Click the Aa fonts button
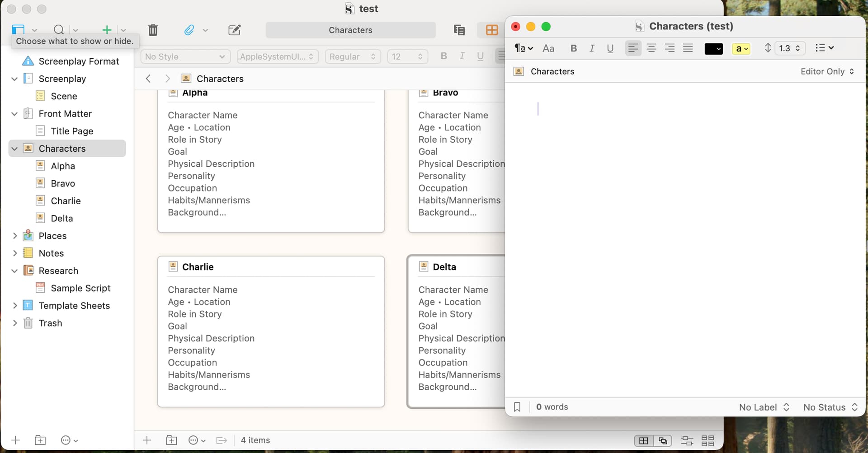The height and width of the screenshot is (453, 868). (548, 48)
